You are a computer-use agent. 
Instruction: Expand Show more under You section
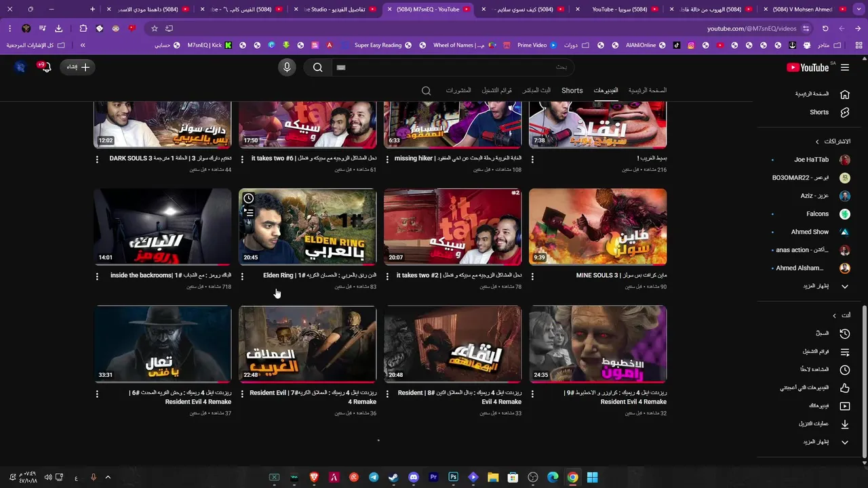[x=825, y=442]
